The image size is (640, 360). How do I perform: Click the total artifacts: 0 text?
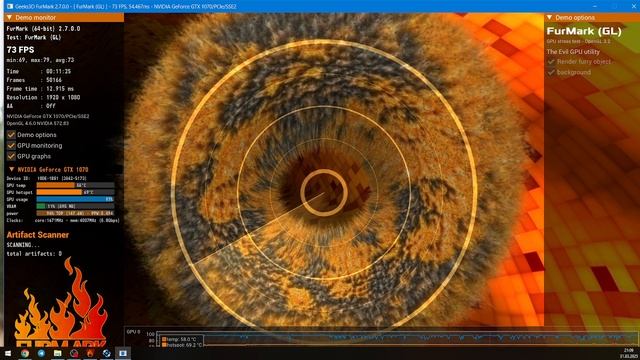[x=34, y=253]
